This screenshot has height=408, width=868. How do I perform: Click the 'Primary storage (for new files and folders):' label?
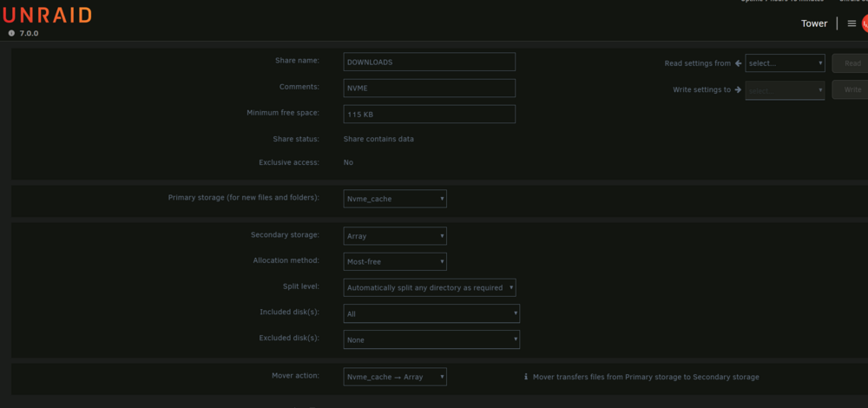click(244, 198)
